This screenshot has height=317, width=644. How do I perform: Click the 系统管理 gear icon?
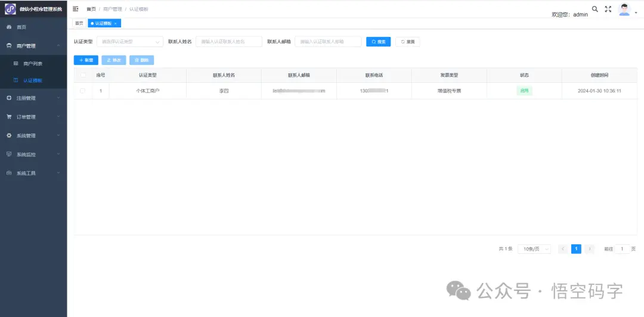tap(9, 135)
